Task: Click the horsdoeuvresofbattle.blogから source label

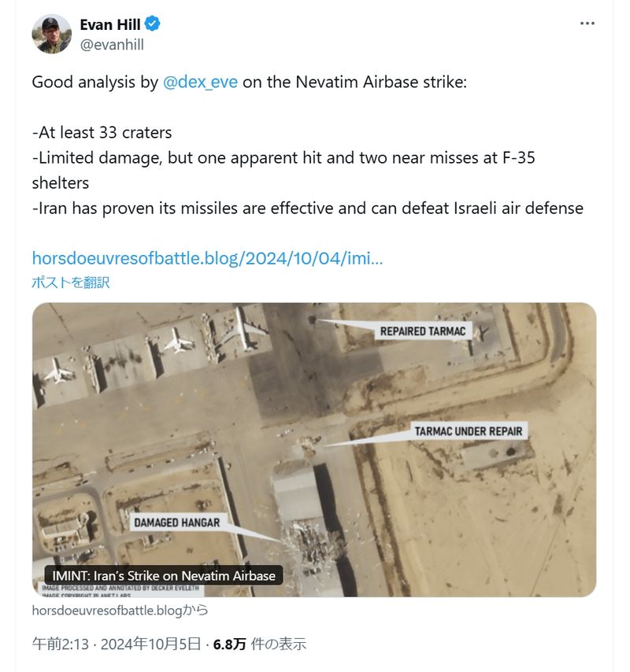Action: (120, 610)
